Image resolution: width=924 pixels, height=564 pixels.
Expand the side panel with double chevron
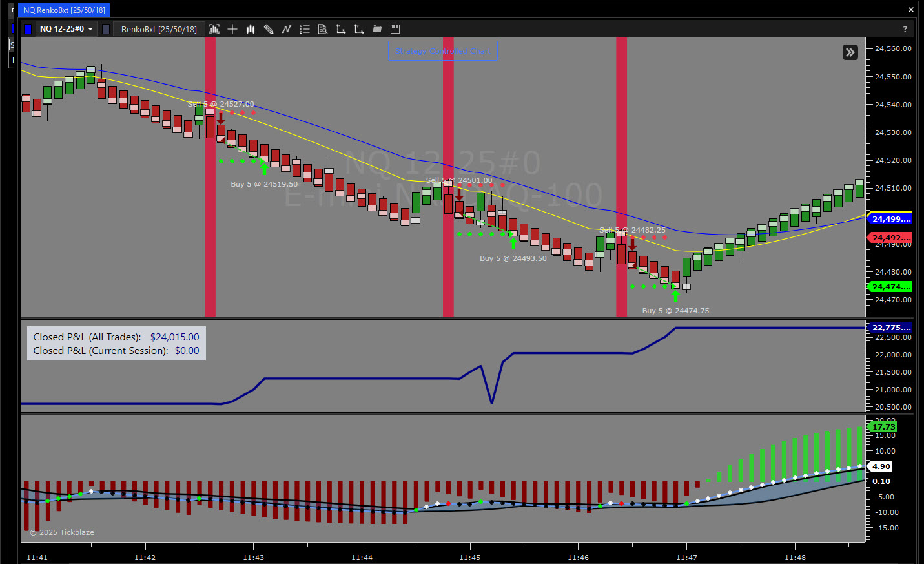pos(850,52)
